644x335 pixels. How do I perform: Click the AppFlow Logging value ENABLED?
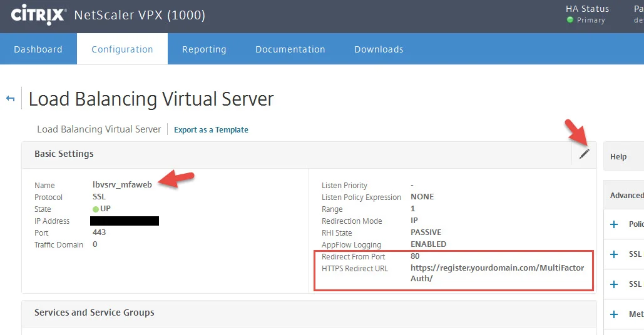[428, 244]
